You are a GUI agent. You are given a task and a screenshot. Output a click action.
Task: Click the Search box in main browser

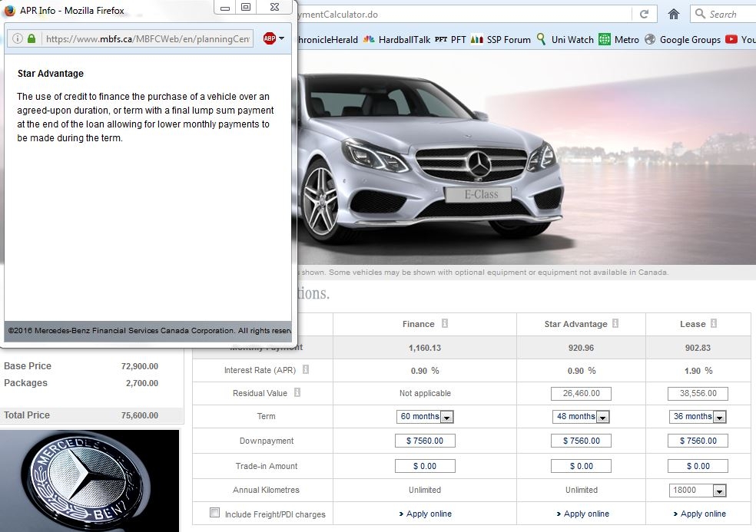(723, 14)
